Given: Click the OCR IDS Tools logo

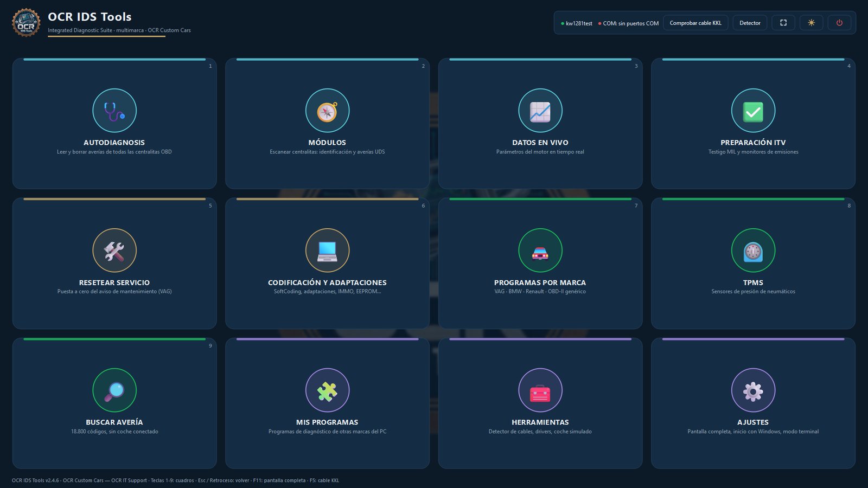Looking at the screenshot, I should 26,23.
